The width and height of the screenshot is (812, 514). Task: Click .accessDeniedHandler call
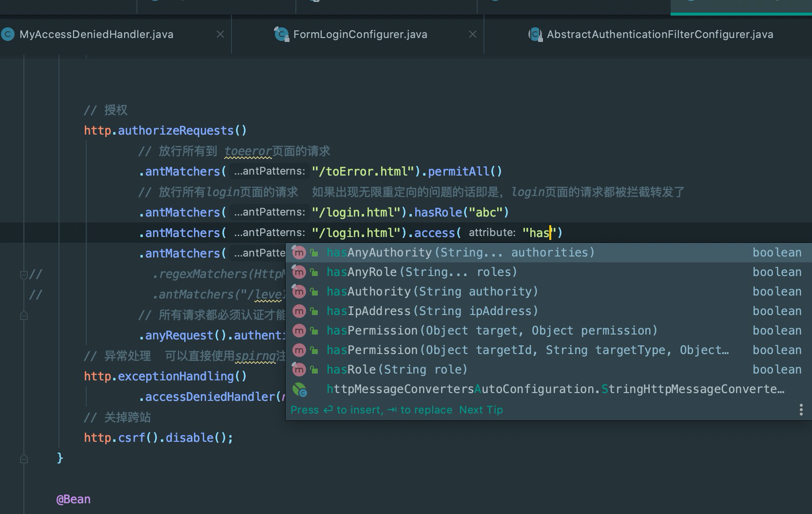211,397
